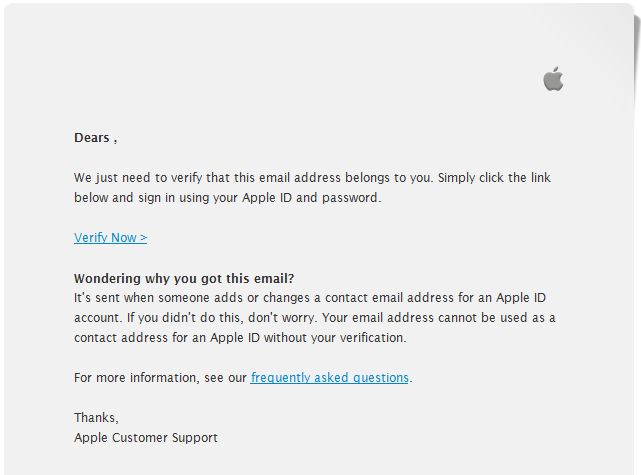The image size is (641, 475).
Task: Click the gray Apple logo icon
Action: pyautogui.click(x=553, y=78)
